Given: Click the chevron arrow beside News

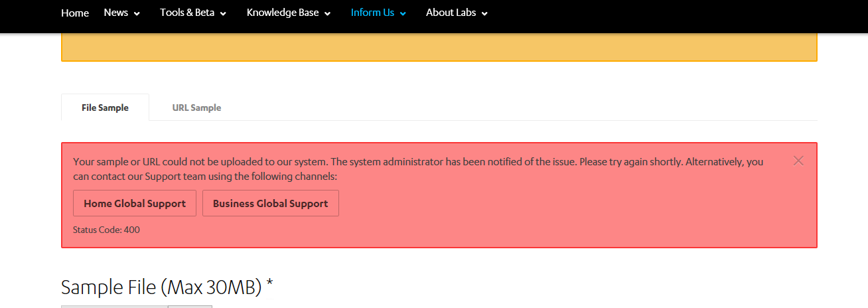Looking at the screenshot, I should [137, 13].
